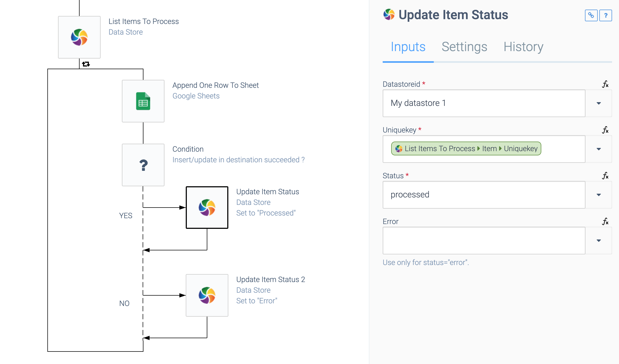Click the Pinwheel app logo in the panel header
The height and width of the screenshot is (364, 619).
pos(389,15)
